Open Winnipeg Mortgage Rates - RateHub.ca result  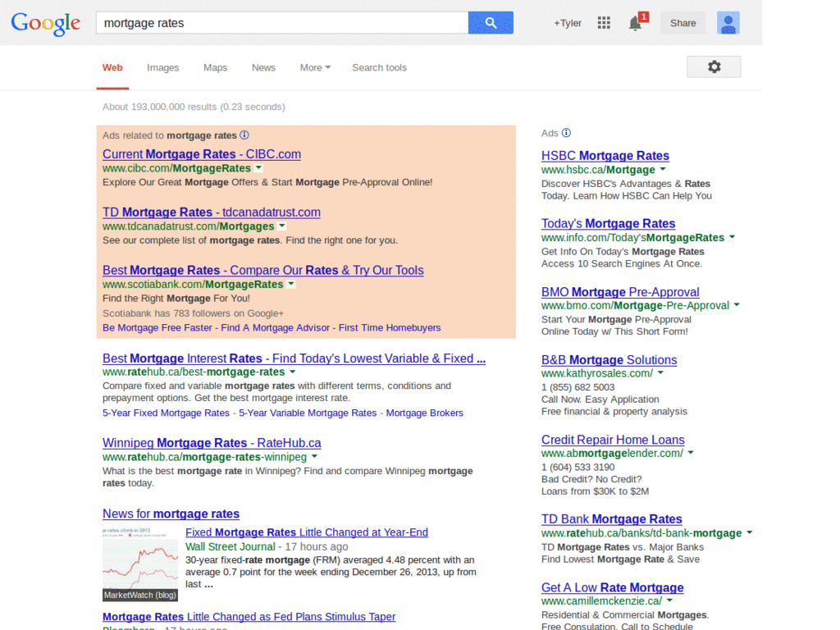click(x=212, y=443)
